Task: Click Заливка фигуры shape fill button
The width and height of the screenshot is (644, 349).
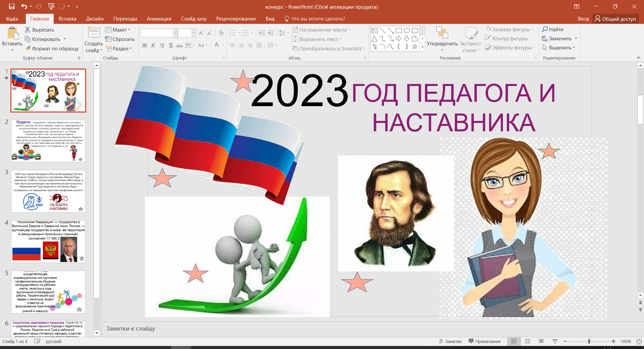Action: 508,30
